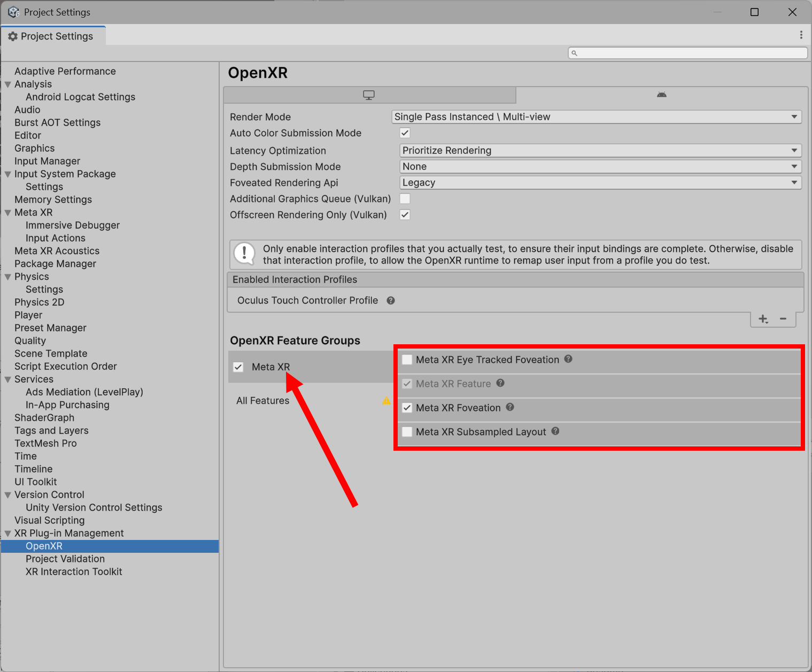Remove interaction profile with minus button
Viewport: 812px width, 672px height.
coord(783,319)
